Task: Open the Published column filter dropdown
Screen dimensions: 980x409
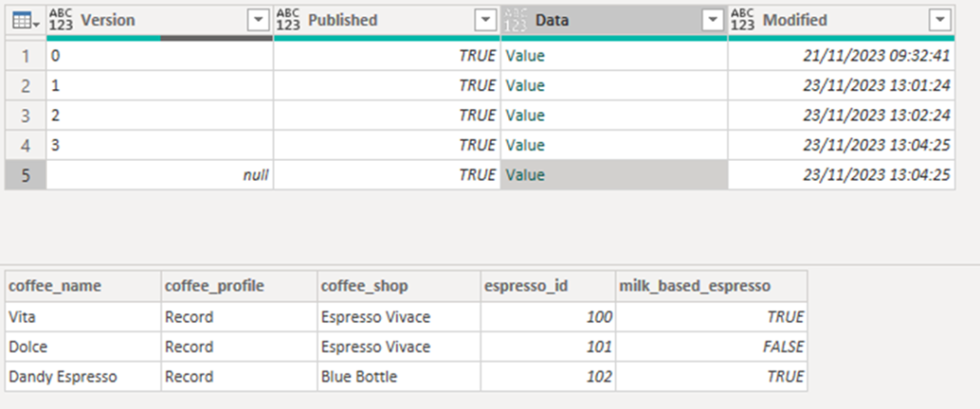Action: point(485,21)
